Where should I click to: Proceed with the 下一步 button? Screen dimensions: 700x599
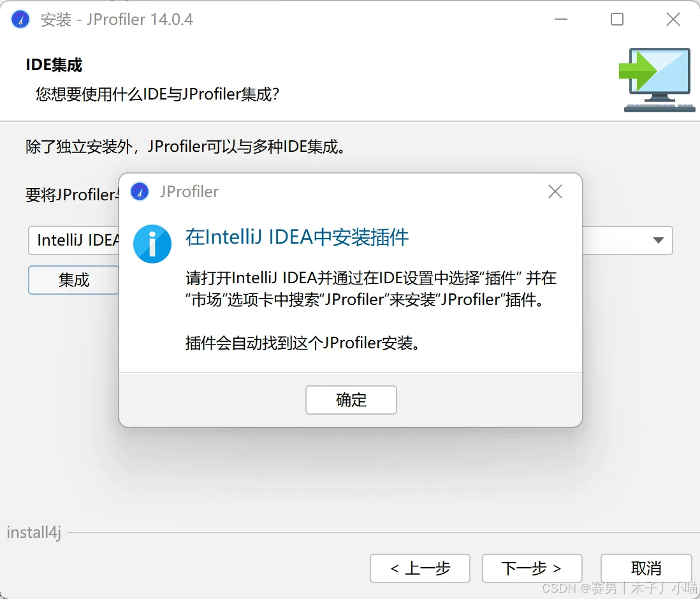click(x=532, y=568)
